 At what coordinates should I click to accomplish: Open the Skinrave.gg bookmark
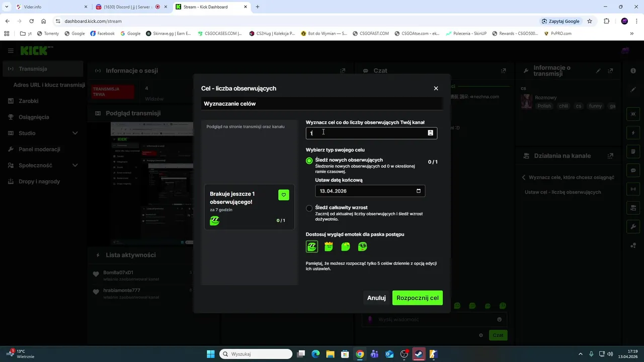coord(169,34)
